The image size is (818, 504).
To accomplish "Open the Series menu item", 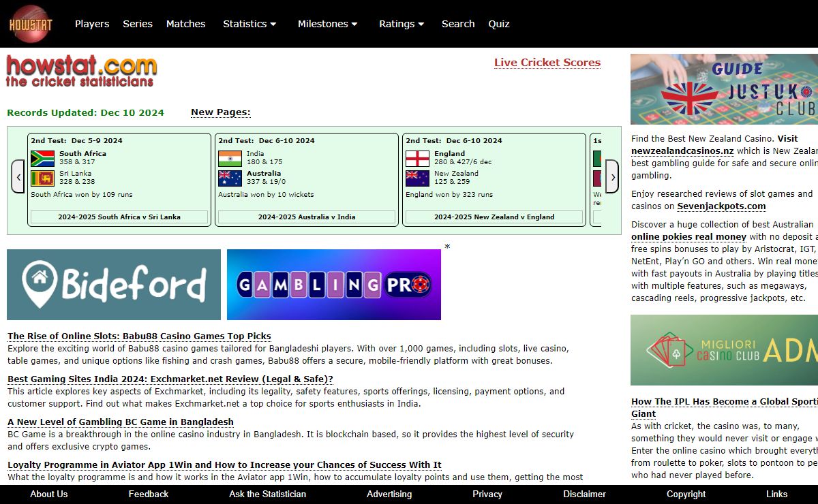I will [138, 24].
